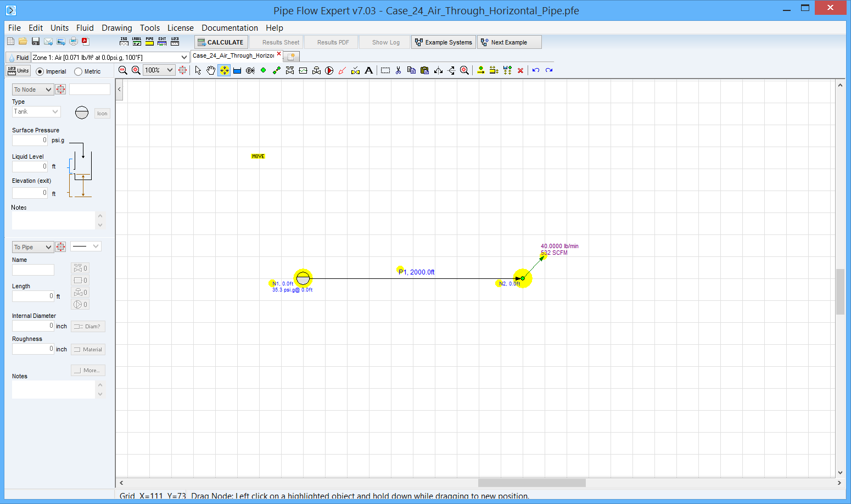Image resolution: width=851 pixels, height=504 pixels.
Task: Email the system file
Action: 48,42
